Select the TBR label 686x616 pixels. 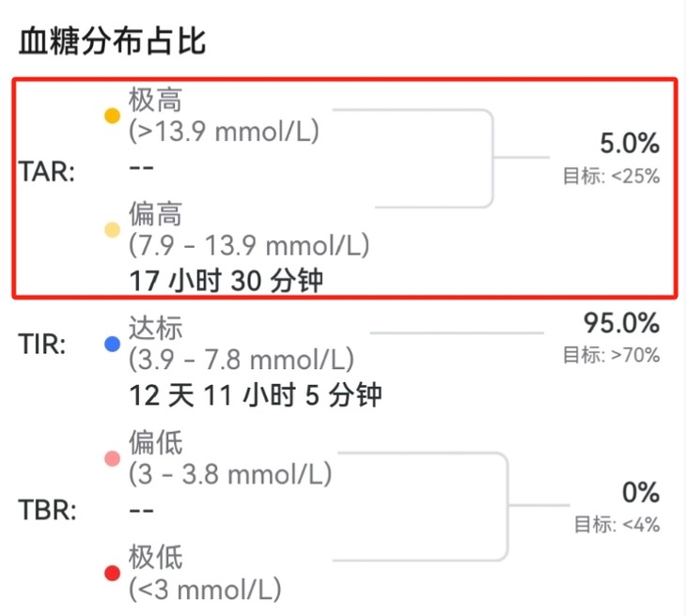(x=46, y=513)
